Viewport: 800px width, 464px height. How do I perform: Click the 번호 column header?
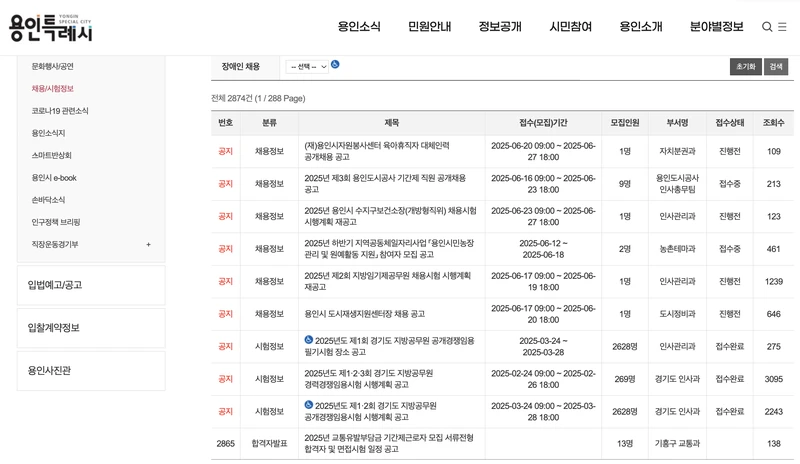click(226, 123)
